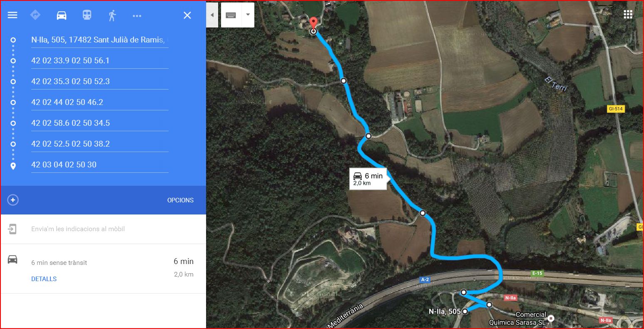This screenshot has height=329, width=644.
Task: Collapse the side panel arrow
Action: click(212, 15)
